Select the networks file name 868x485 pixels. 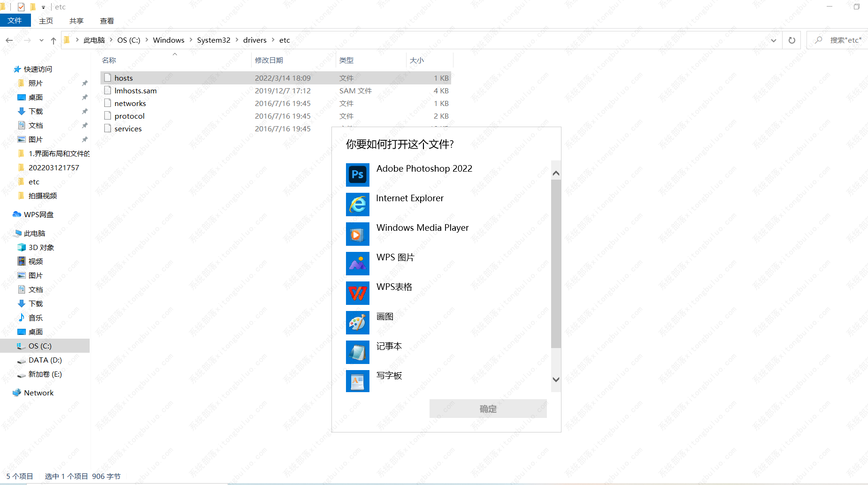(130, 103)
